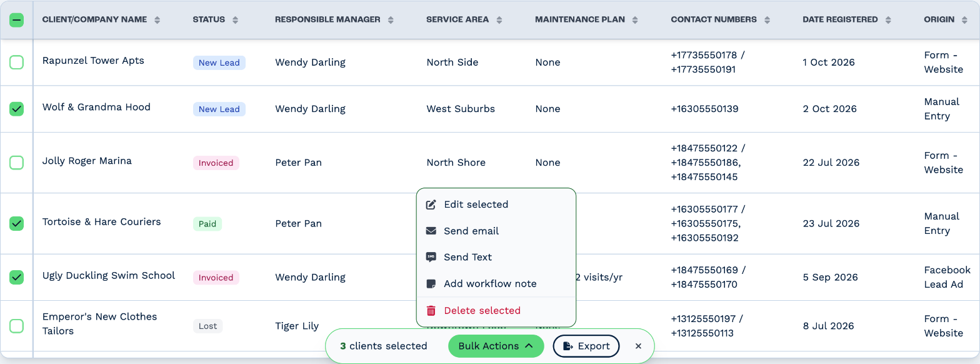Click the 23 Jul 2026 registration date

tap(831, 224)
